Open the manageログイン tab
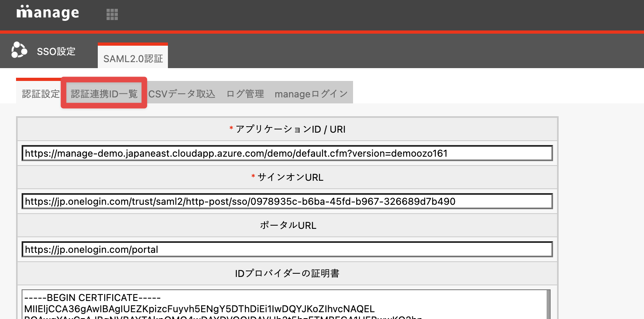This screenshot has width=644, height=319. (x=311, y=94)
